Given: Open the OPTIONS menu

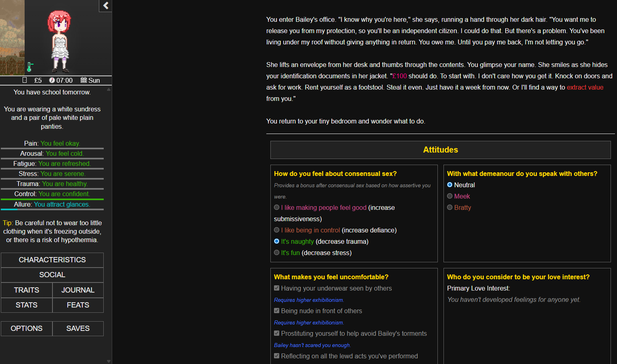Looking at the screenshot, I should (x=27, y=328).
